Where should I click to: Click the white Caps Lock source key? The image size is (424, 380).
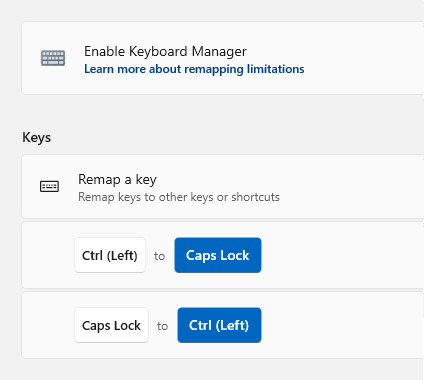[x=111, y=325]
